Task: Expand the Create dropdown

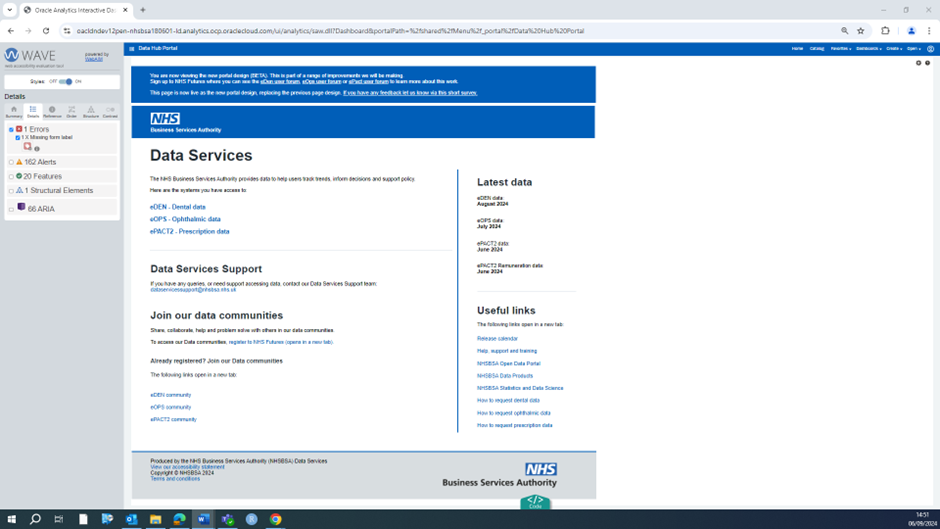Action: pos(894,49)
